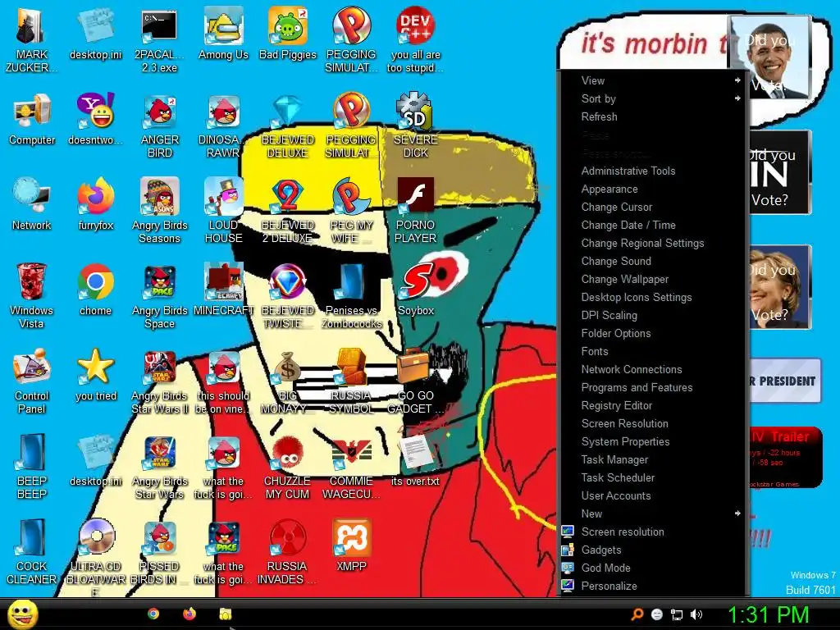The width and height of the screenshot is (840, 630).
Task: Open the file explorer taskbar icon
Action: [226, 614]
